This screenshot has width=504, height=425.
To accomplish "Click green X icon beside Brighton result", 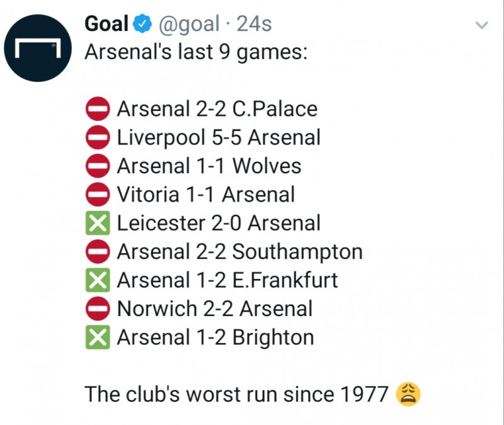I will click(98, 337).
